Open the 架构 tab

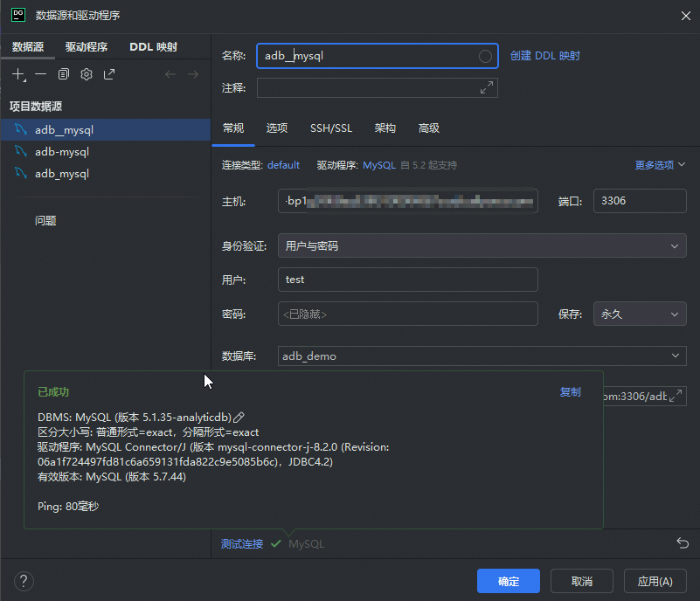[x=385, y=128]
